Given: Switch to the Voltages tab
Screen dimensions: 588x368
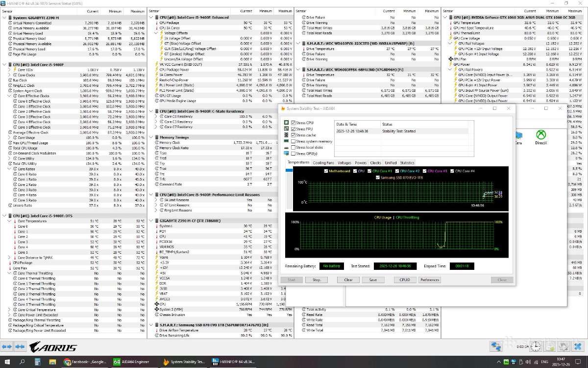Looking at the screenshot, I should coord(344,162).
